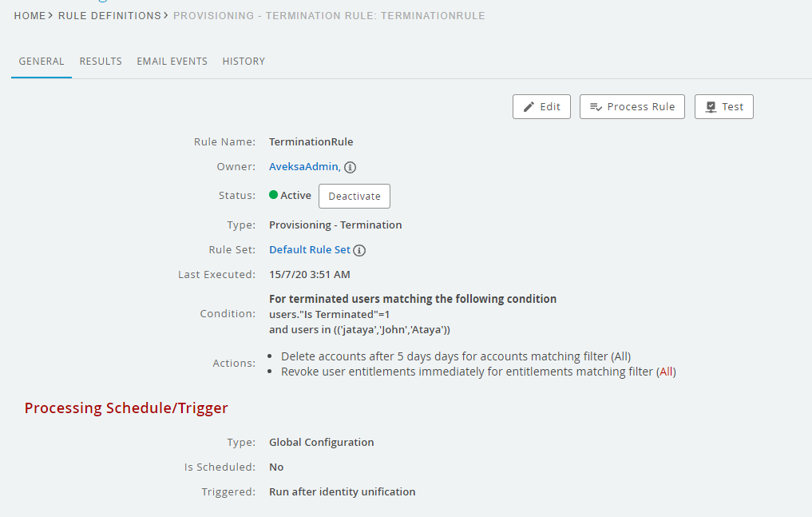Click the red All filter in Revoke entitlements
This screenshot has height=517, width=812.
coord(666,372)
